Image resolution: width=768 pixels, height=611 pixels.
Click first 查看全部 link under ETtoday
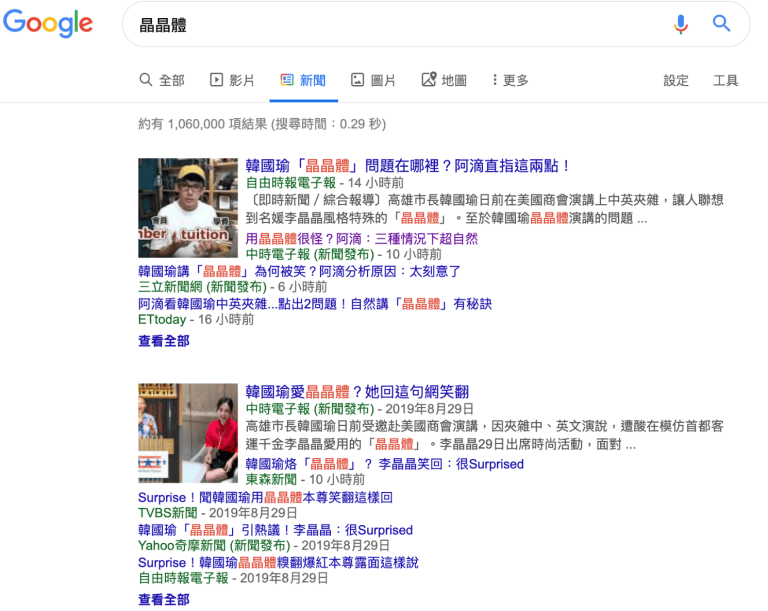click(x=164, y=341)
